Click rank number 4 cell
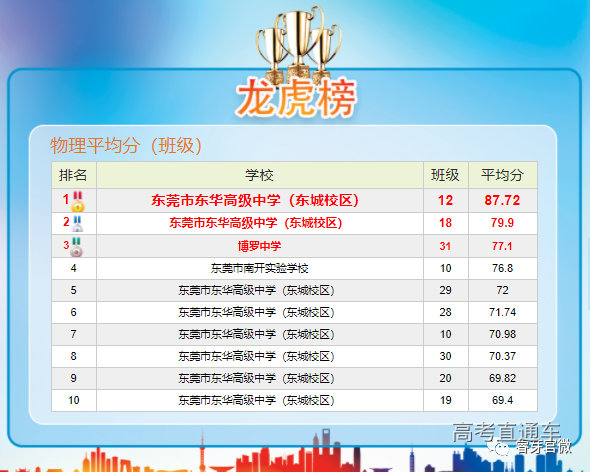 pos(74,268)
